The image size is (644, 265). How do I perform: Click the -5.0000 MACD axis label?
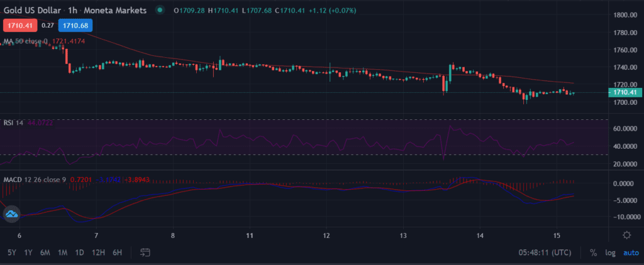(625, 200)
